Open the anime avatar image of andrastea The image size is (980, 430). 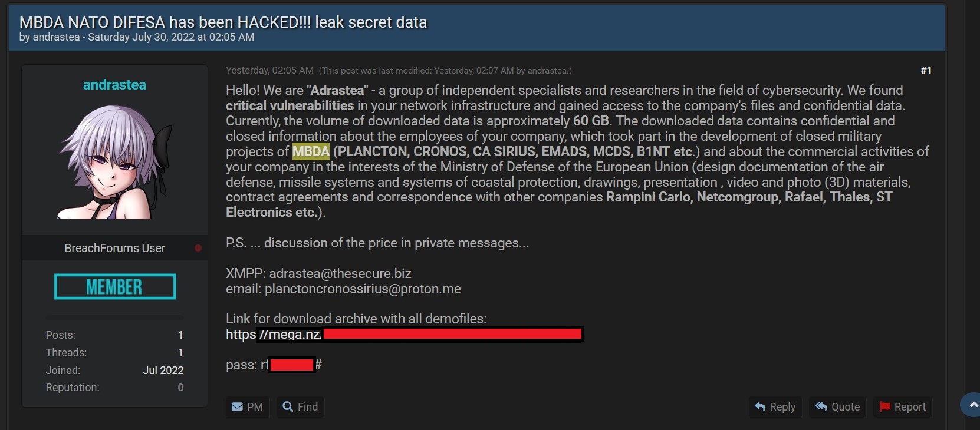tap(115, 162)
